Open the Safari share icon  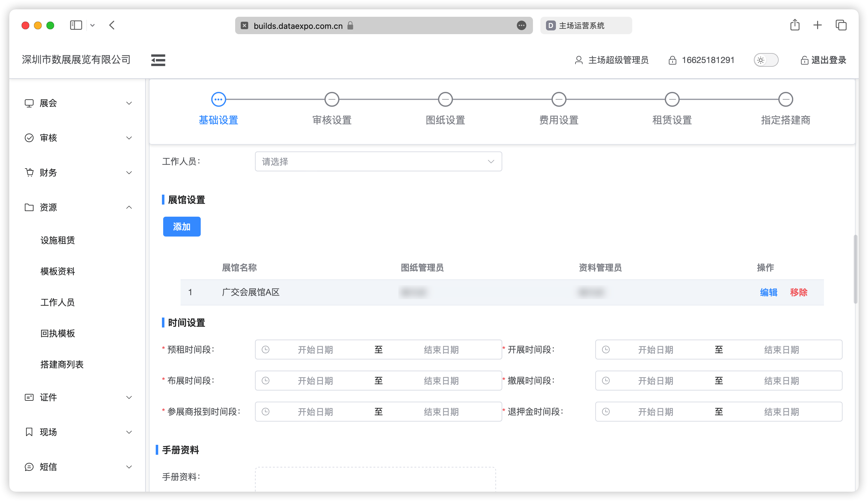click(795, 25)
